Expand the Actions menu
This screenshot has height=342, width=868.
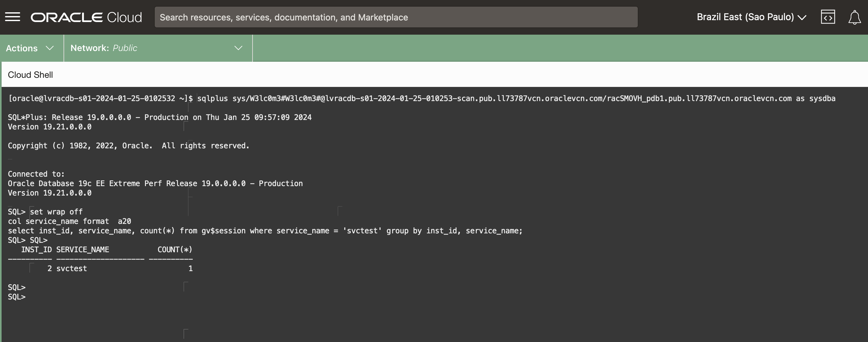click(22, 48)
